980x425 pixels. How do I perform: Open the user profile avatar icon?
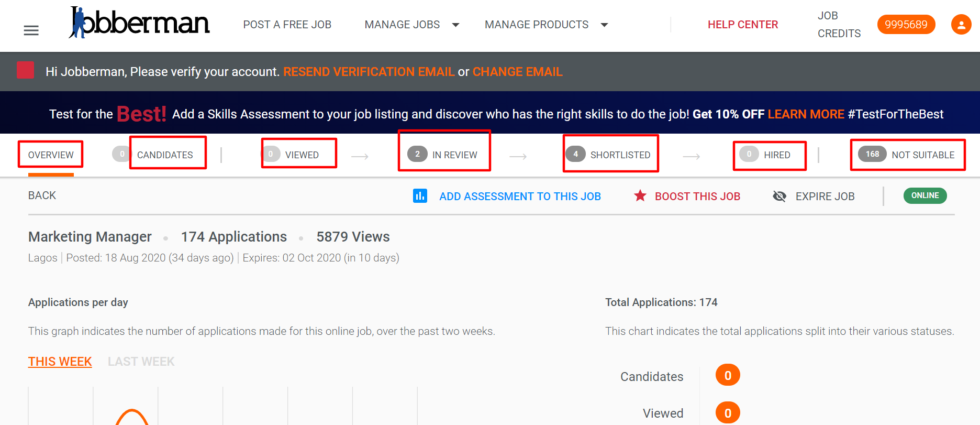961,25
